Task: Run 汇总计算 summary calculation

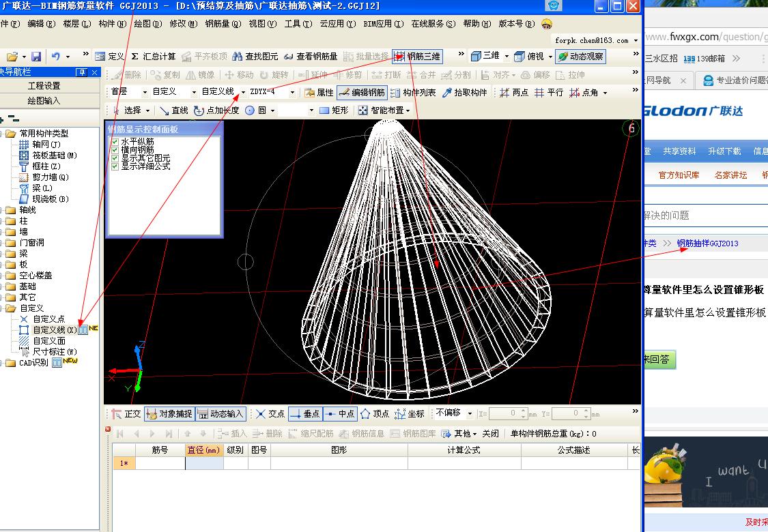Action: click(154, 57)
